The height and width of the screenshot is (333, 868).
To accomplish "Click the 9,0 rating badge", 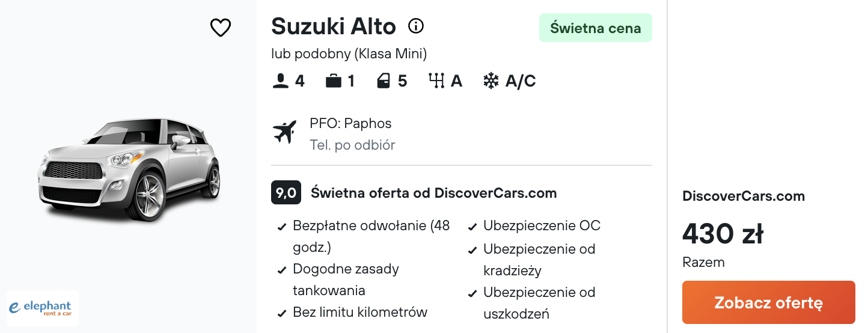I will [x=286, y=193].
